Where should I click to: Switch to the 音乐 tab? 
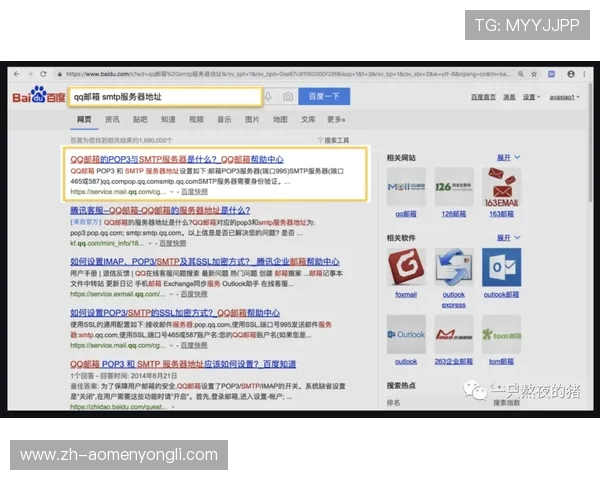click(x=224, y=119)
